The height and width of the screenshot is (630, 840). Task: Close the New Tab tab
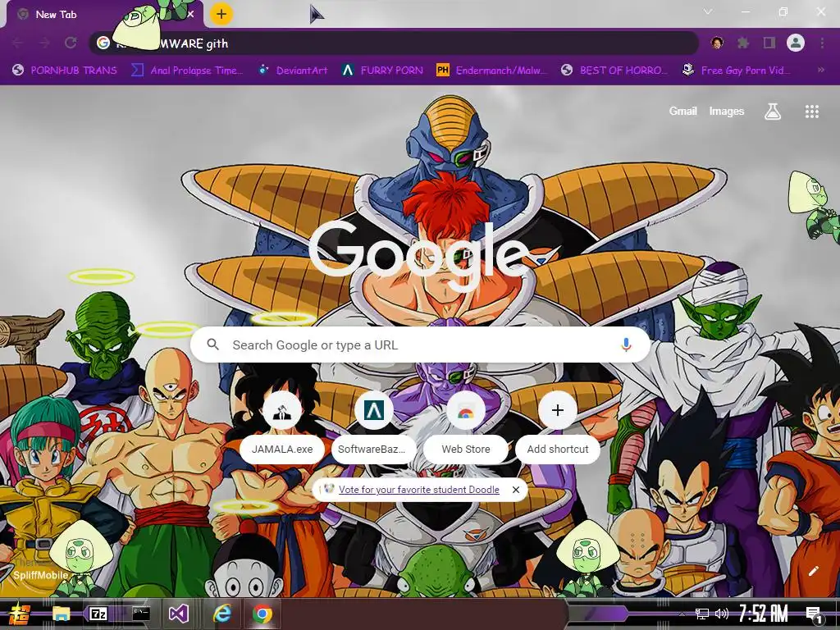tap(190, 15)
